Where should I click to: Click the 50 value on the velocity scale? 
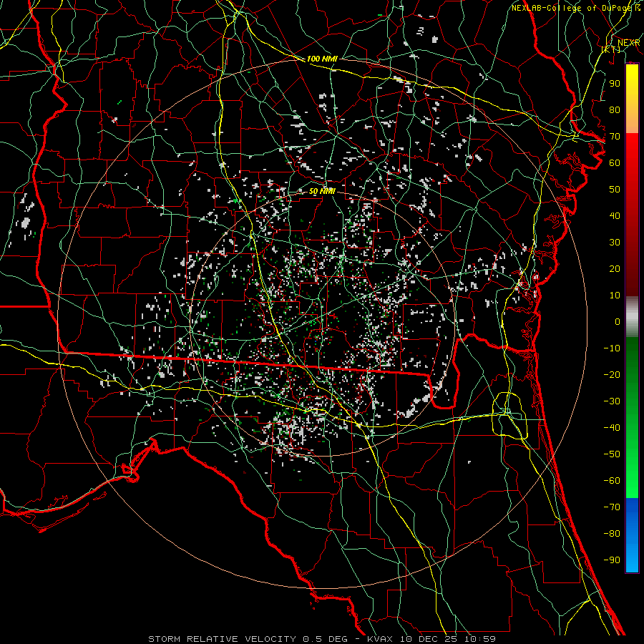[615, 190]
